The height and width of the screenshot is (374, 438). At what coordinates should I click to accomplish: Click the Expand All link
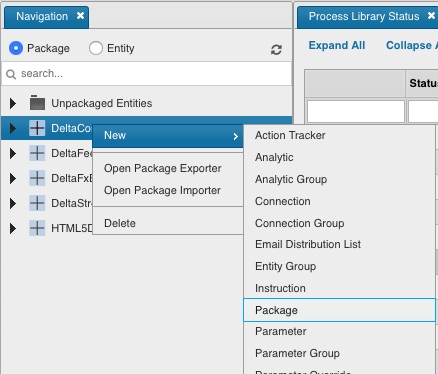(337, 45)
